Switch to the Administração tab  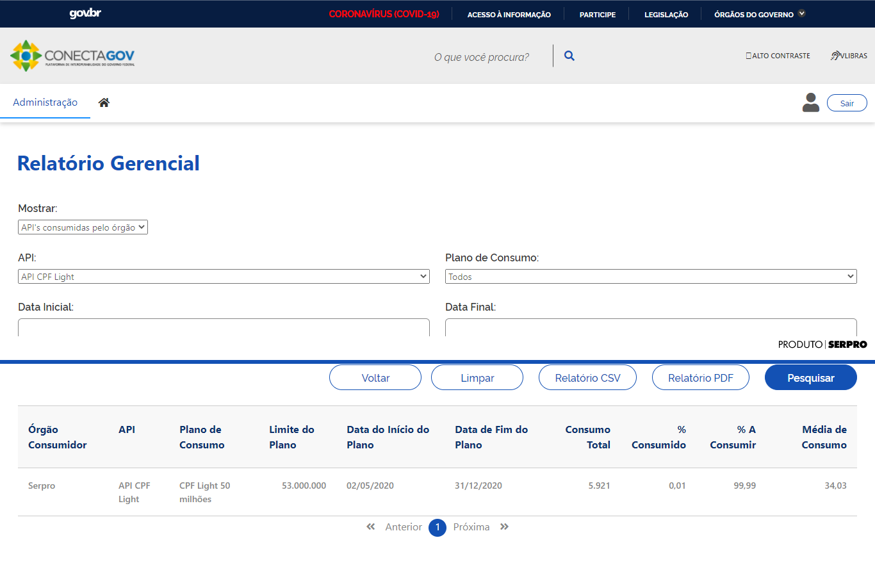pyautogui.click(x=45, y=102)
